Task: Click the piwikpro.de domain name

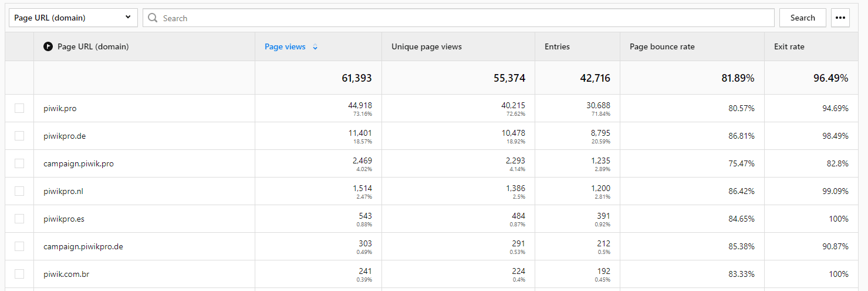Action: (65, 136)
